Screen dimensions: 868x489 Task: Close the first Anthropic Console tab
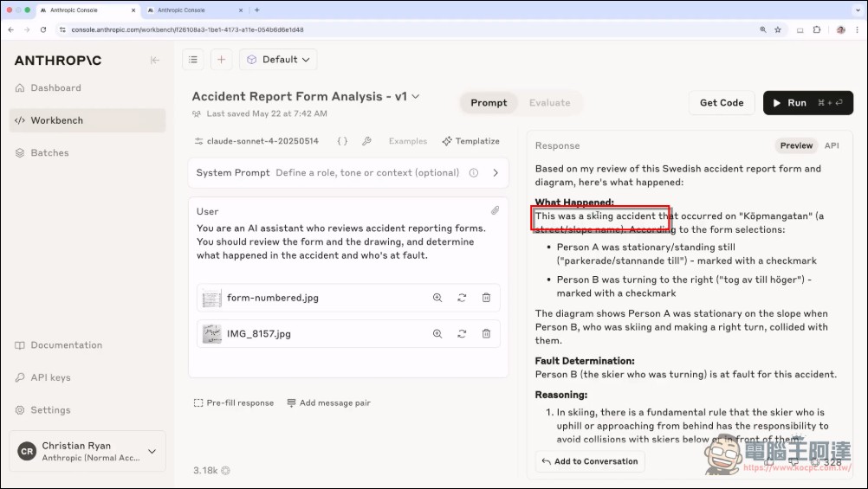133,10
